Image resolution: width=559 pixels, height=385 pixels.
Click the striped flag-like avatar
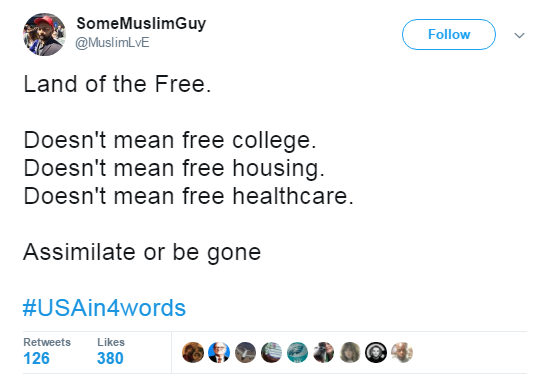[x=271, y=352]
